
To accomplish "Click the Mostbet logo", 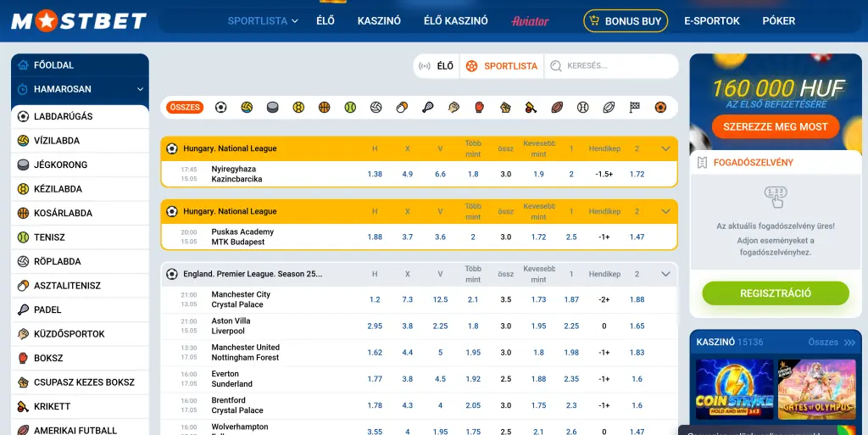I will pos(79,21).
